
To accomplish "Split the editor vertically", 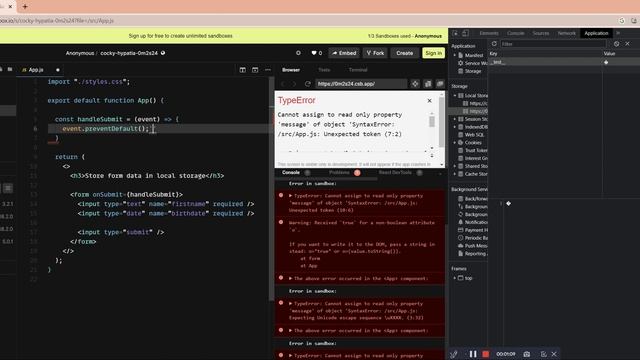I will [x=242, y=70].
